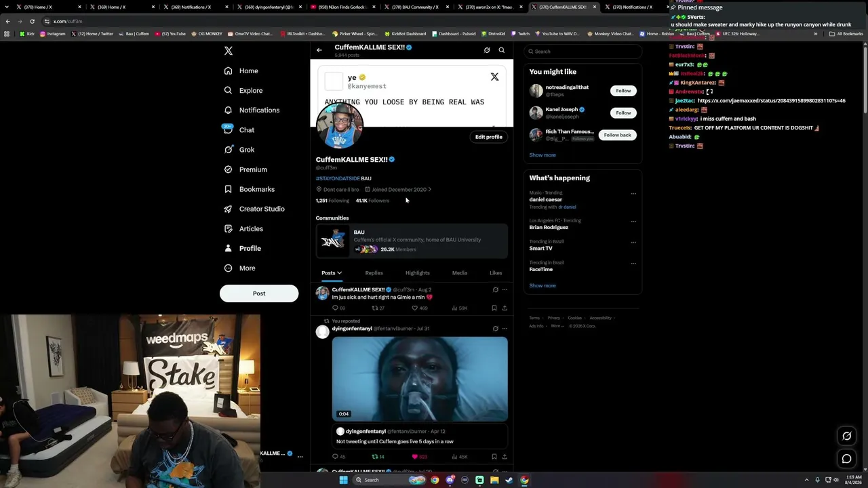Open Articles in the sidebar

point(243,228)
